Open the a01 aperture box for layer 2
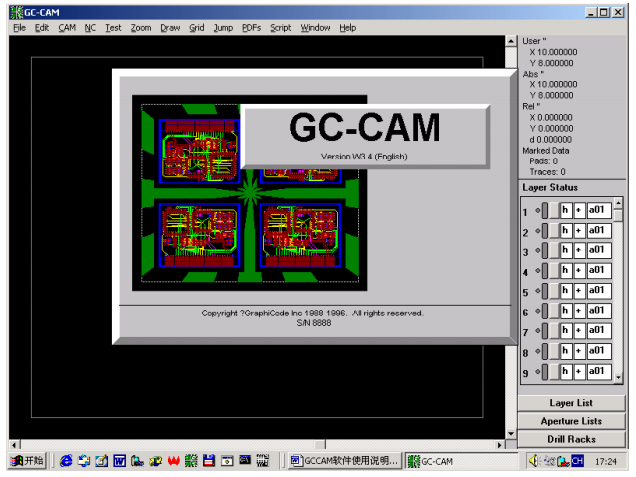The width and height of the screenshot is (636, 477). (599, 230)
